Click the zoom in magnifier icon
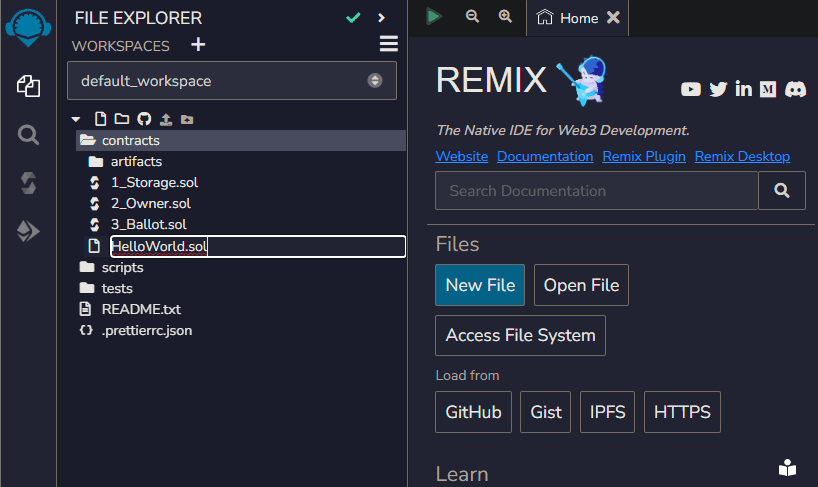 click(x=505, y=16)
